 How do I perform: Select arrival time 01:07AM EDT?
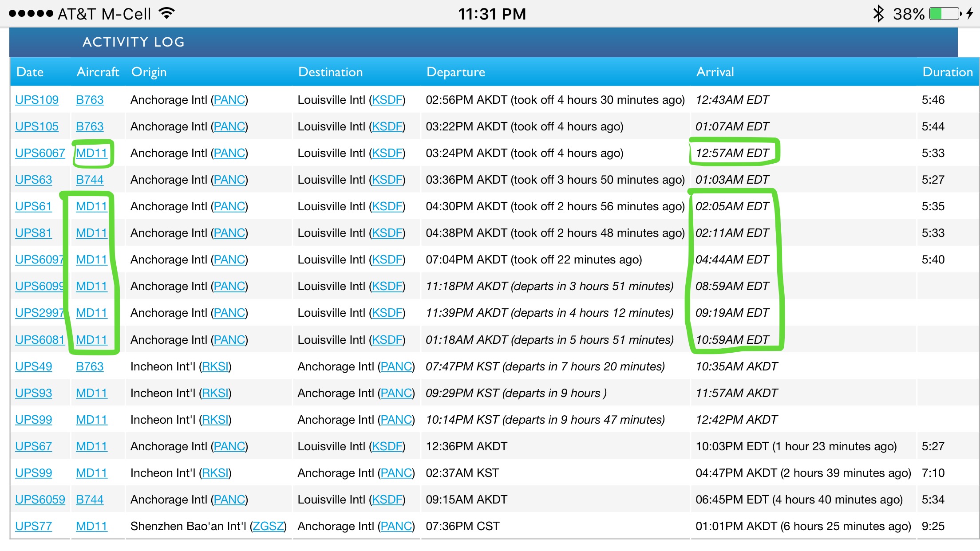pyautogui.click(x=732, y=126)
